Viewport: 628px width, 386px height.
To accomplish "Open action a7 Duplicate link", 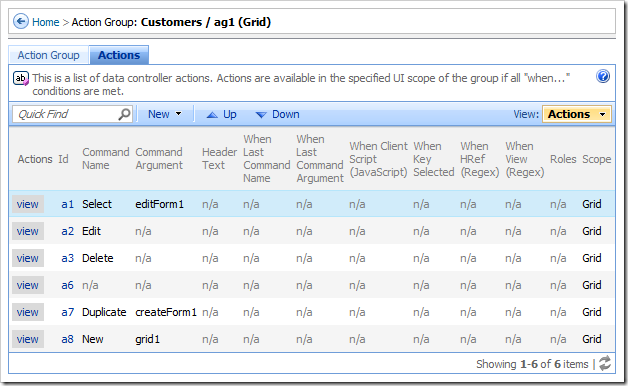I will click(68, 312).
